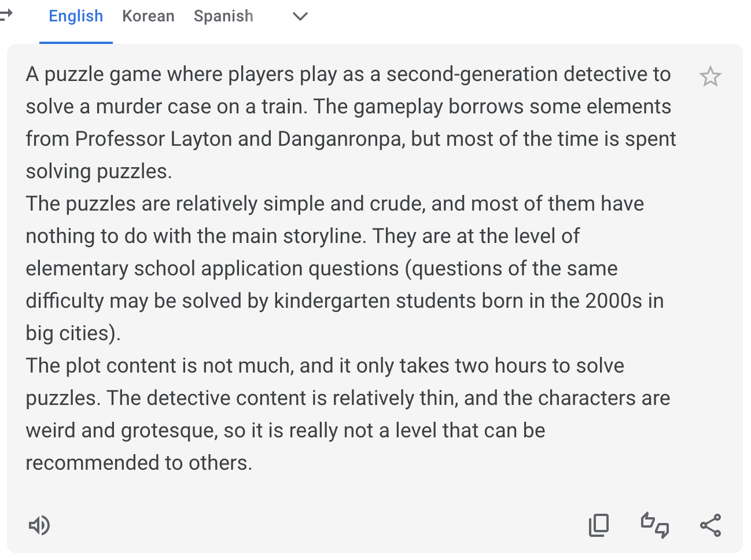Save translation with the star icon
This screenshot has width=751, height=560.
pyautogui.click(x=710, y=76)
